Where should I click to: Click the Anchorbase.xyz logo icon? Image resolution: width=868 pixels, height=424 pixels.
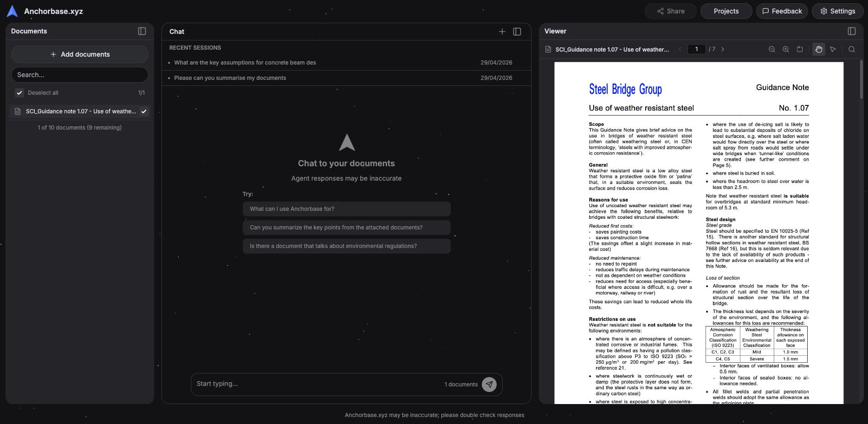[x=13, y=11]
